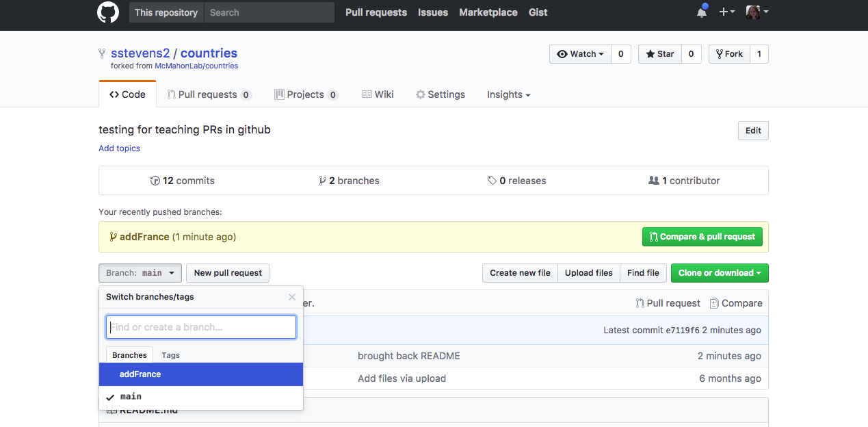Select the Tags tab in popup
The image size is (868, 427).
click(171, 355)
